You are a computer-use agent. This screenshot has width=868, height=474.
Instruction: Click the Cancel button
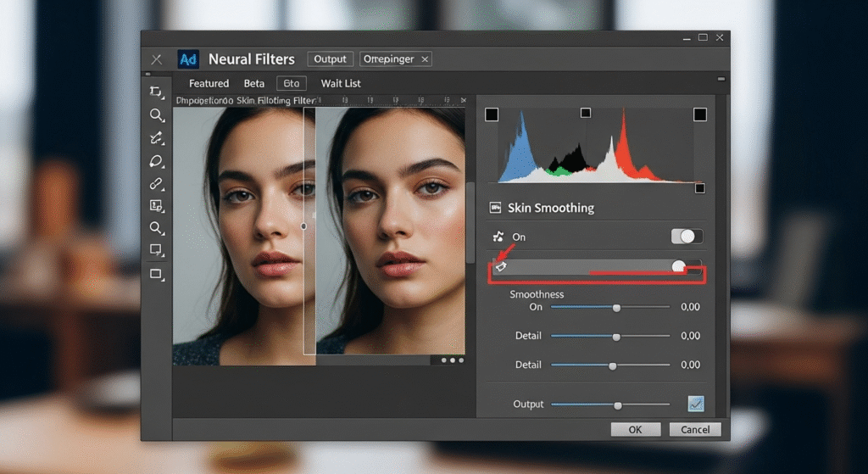(x=695, y=430)
